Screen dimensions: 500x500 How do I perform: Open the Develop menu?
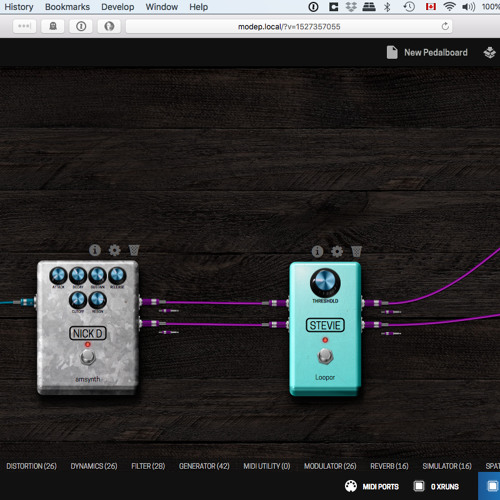coord(118,7)
